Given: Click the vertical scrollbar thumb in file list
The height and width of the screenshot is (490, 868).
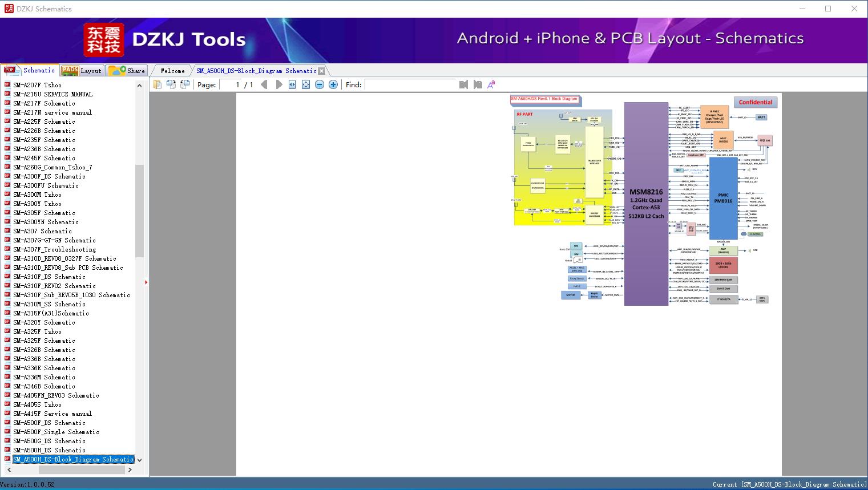Looking at the screenshot, I should pos(139,211).
